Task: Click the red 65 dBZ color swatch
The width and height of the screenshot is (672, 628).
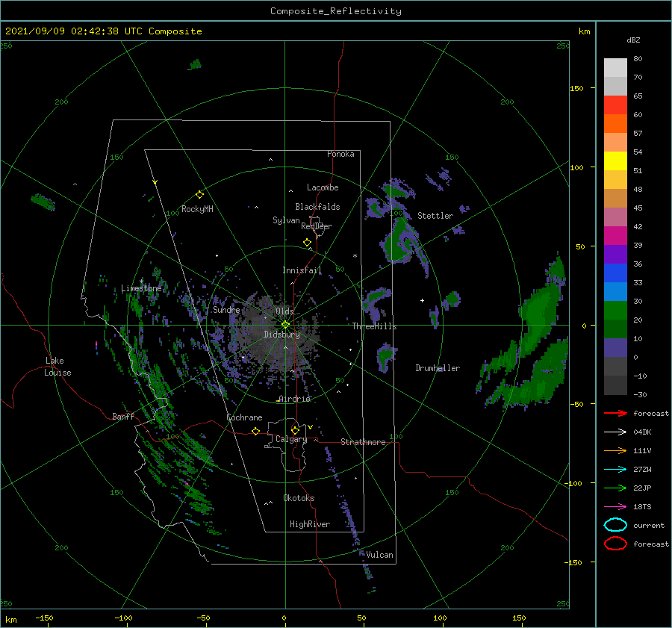Action: click(615, 105)
